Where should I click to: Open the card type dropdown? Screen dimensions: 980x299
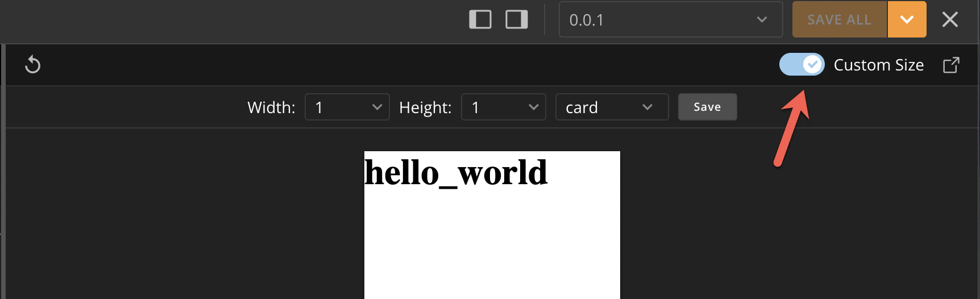[612, 107]
